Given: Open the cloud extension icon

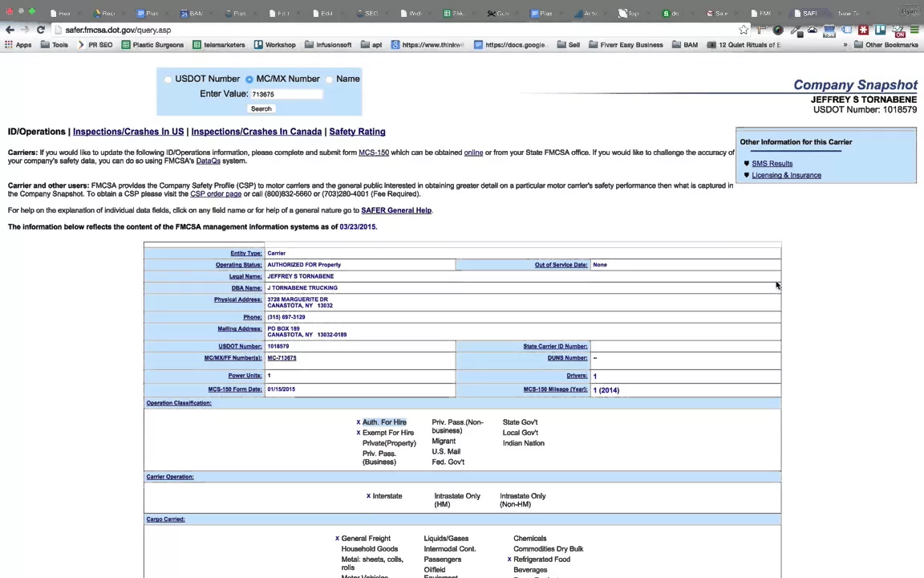Looking at the screenshot, I should point(812,30).
